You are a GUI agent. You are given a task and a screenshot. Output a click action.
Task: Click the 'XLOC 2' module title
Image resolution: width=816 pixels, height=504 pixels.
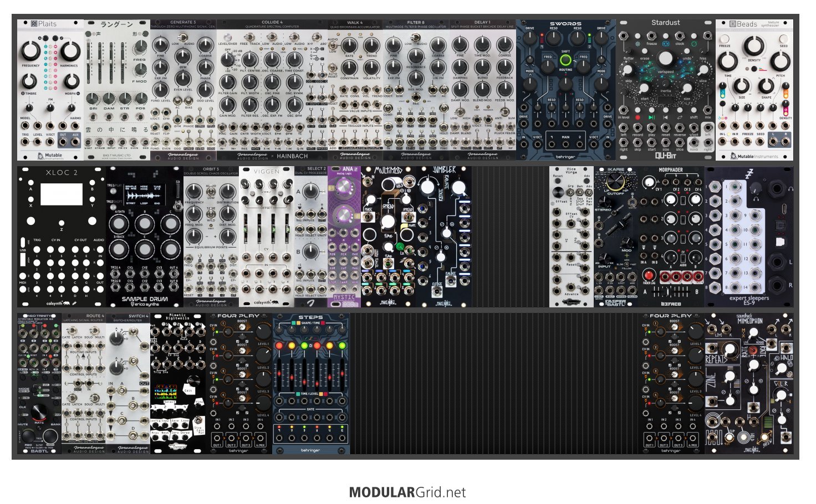62,172
